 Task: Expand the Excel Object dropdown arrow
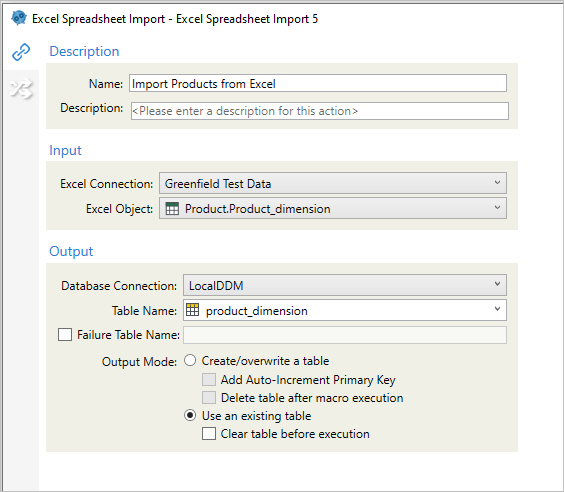497,208
